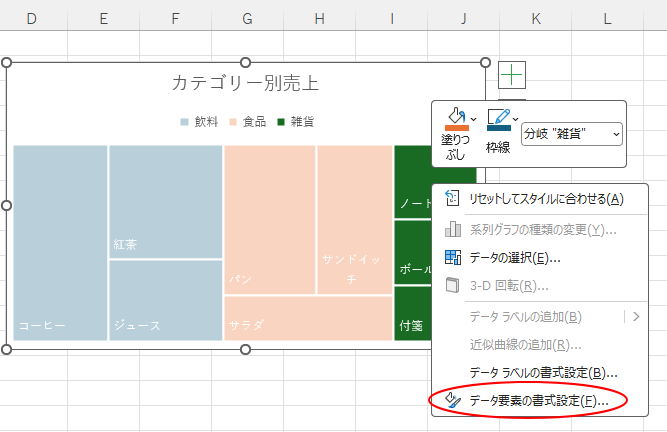This screenshot has height=432, width=667.
Task: Select column J header
Action: [463, 19]
